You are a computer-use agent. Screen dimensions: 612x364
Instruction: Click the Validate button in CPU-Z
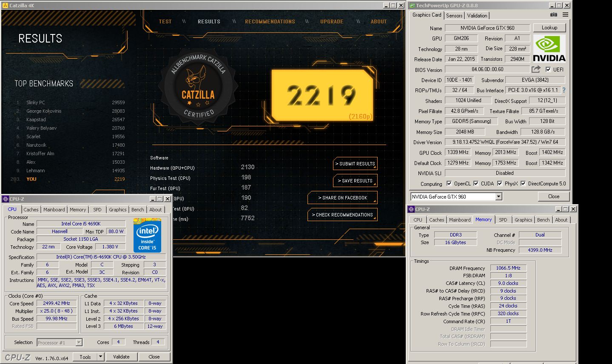(121, 357)
